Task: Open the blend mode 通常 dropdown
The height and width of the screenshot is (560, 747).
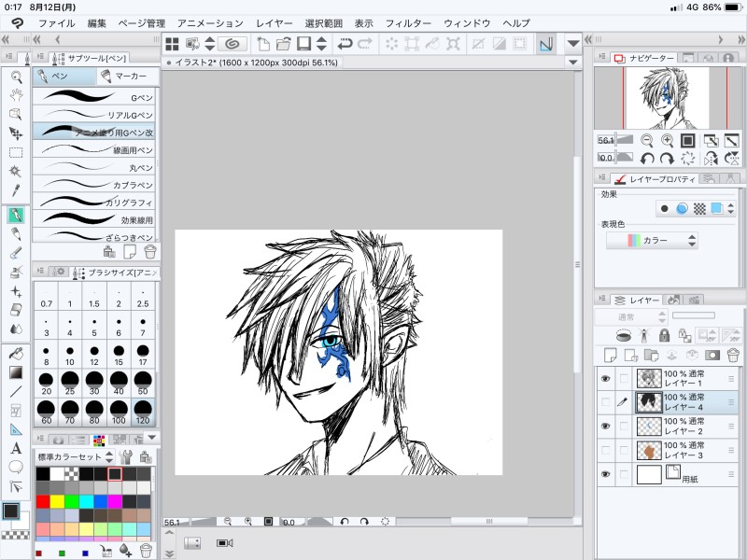Action: coord(630,317)
